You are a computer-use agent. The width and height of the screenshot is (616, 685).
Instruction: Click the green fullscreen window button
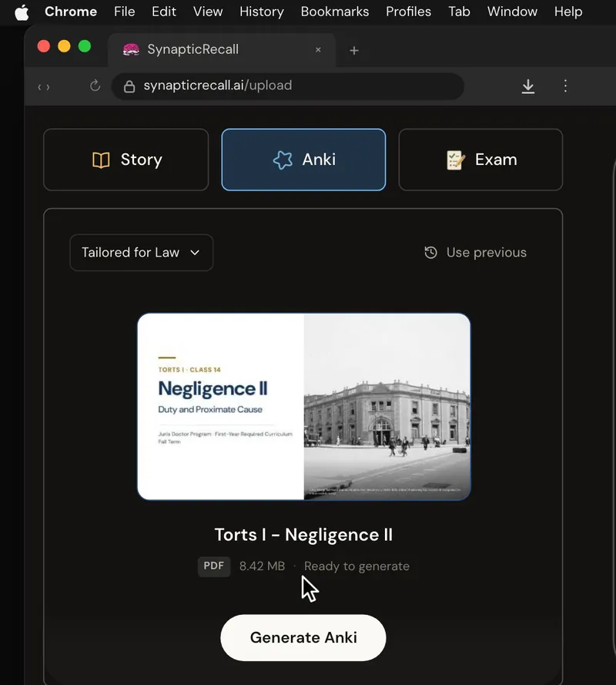[85, 46]
